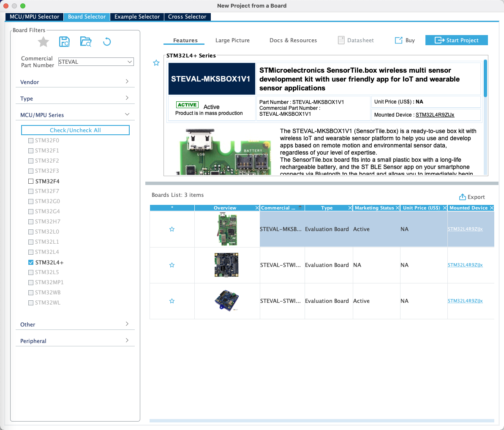
Task: Click the green ACTIVE status badge
Action: [x=187, y=105]
